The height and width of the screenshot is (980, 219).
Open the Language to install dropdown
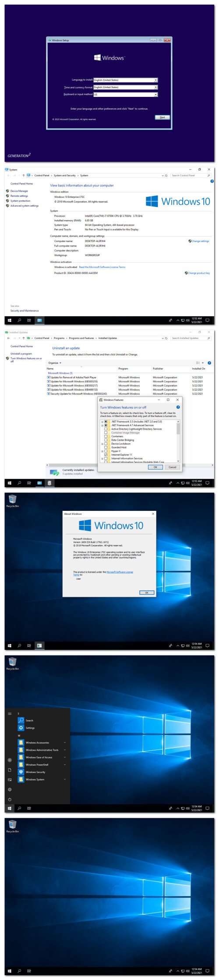click(x=125, y=80)
